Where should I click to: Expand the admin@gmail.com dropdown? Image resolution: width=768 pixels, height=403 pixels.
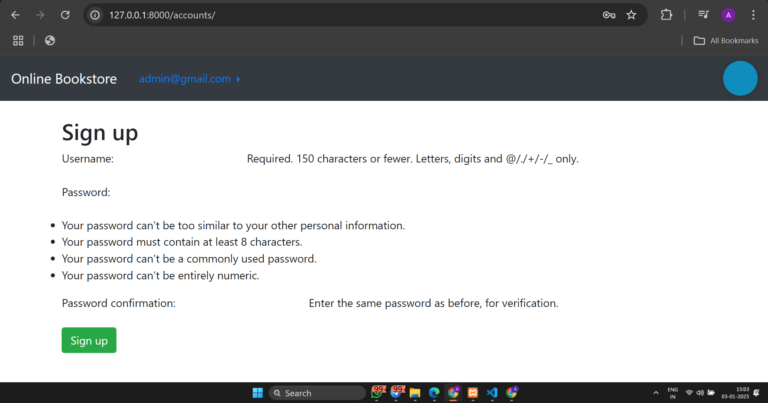[x=189, y=79]
